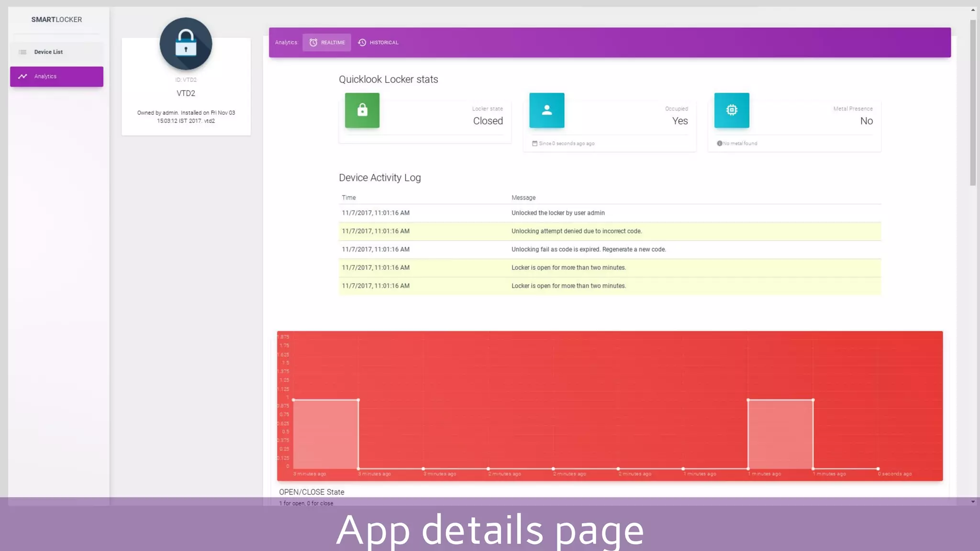Click the Occupied person icon

coord(547,110)
